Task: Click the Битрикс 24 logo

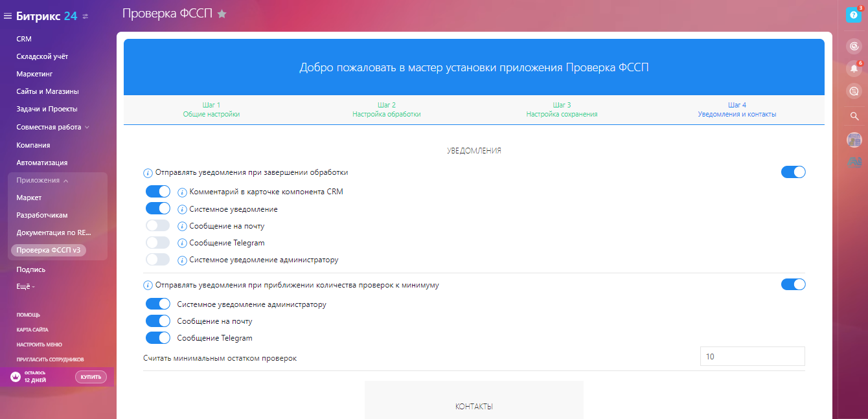Action: point(47,16)
